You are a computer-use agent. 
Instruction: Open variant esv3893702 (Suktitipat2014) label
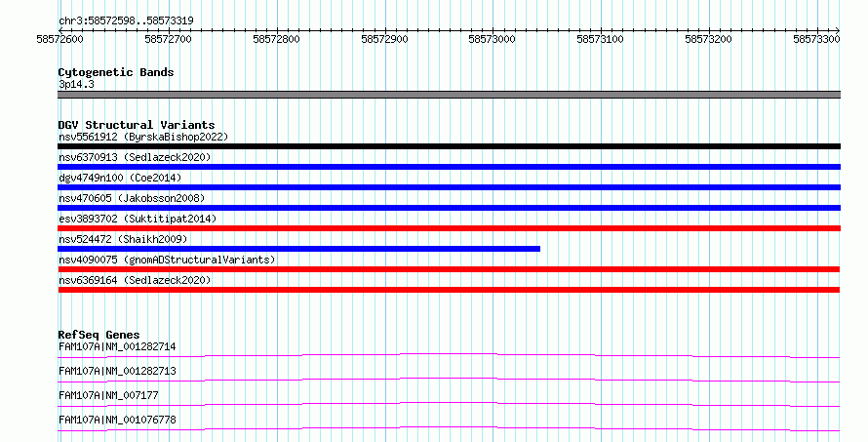tap(138, 219)
